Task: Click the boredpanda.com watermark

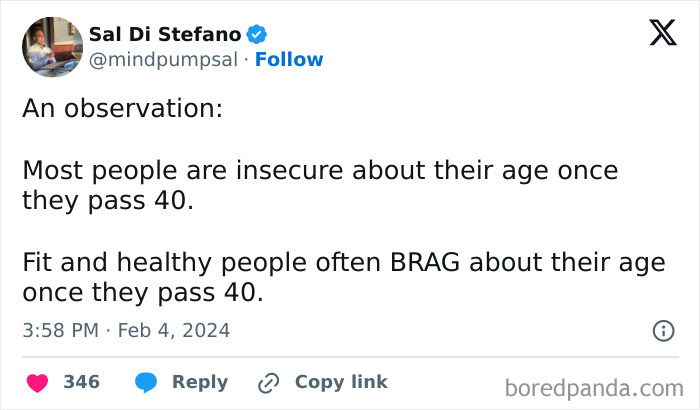Action: [x=594, y=388]
